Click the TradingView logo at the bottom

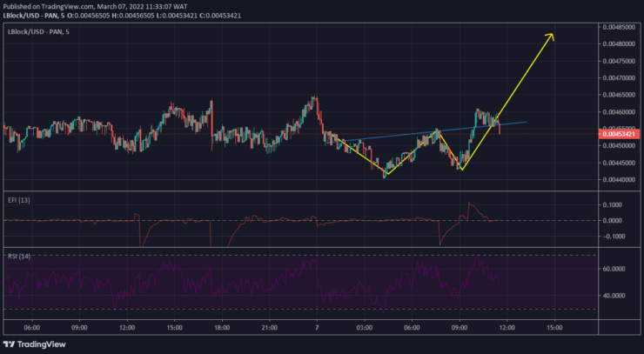(34, 344)
